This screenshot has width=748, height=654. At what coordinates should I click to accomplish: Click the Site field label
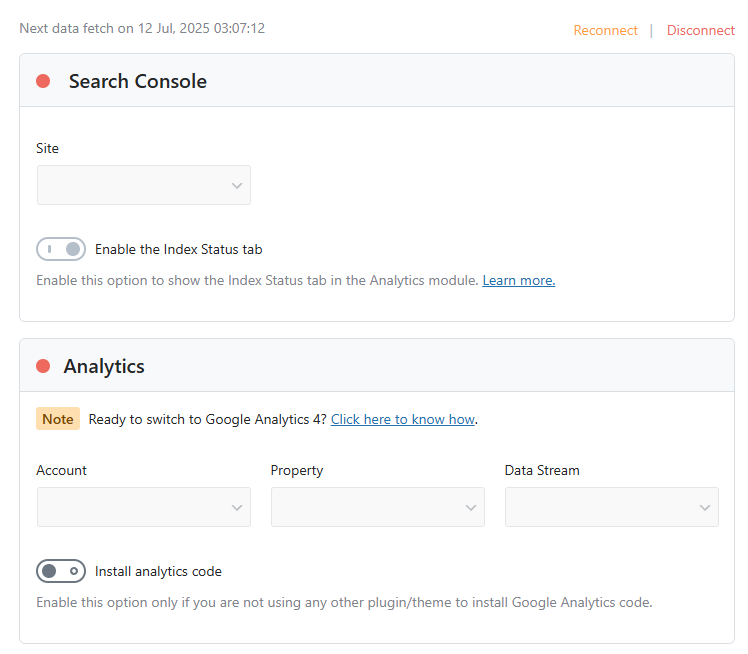tap(47, 148)
